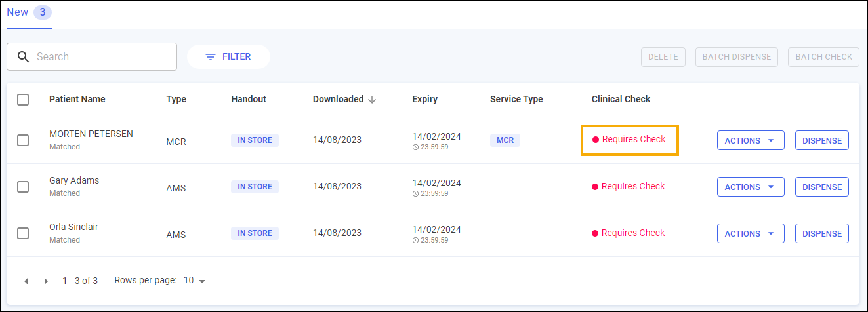Click clock icon under Gary Adams expiry
Screen dimensions: 868x312
(x=415, y=194)
